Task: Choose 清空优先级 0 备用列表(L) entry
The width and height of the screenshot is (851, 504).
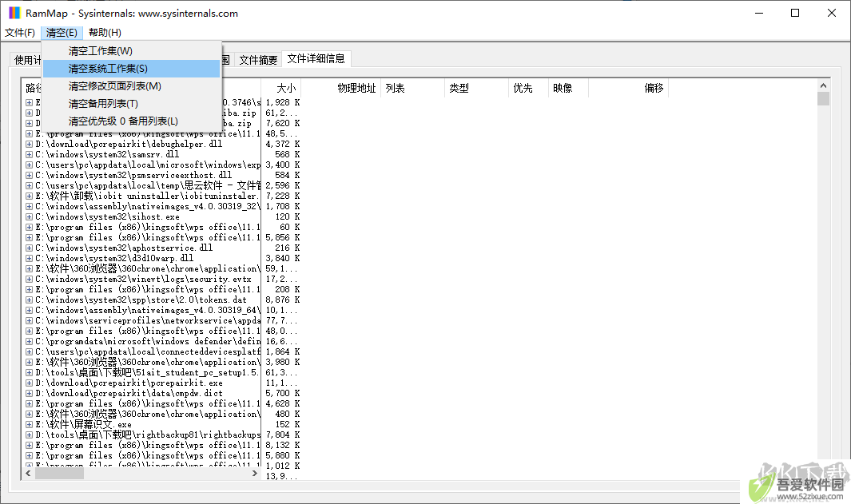Action: pyautogui.click(x=131, y=121)
